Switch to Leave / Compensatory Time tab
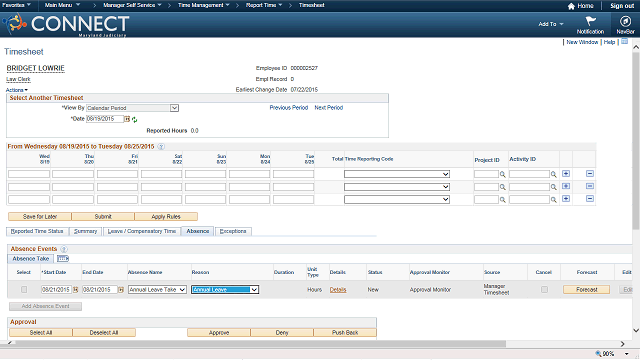640x360 pixels. tap(142, 231)
